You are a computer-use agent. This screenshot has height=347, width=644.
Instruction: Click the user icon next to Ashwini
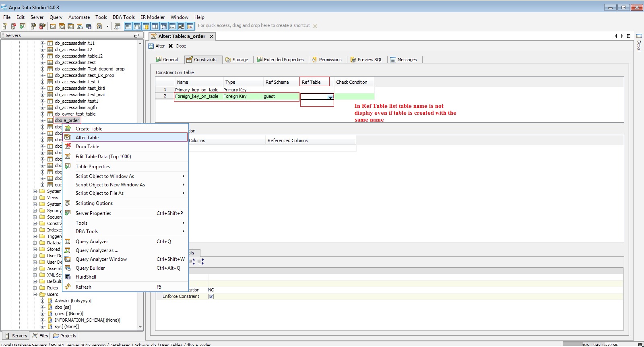pyautogui.click(x=50, y=301)
